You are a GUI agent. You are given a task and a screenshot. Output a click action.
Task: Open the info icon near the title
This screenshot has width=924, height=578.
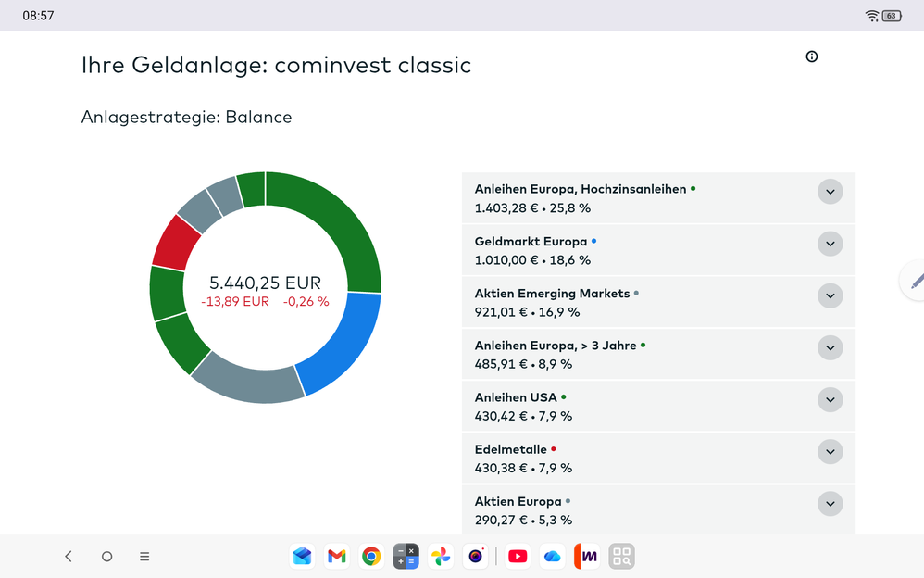(x=811, y=57)
